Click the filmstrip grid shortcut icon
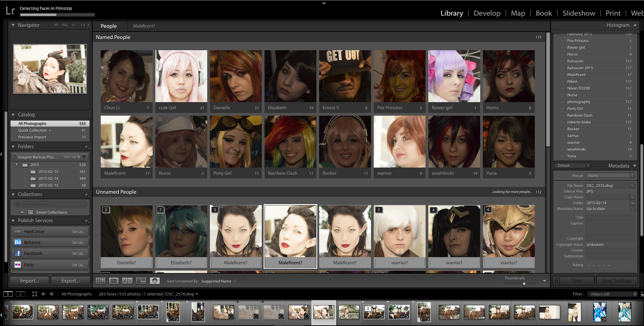The height and width of the screenshot is (326, 644). [35, 294]
